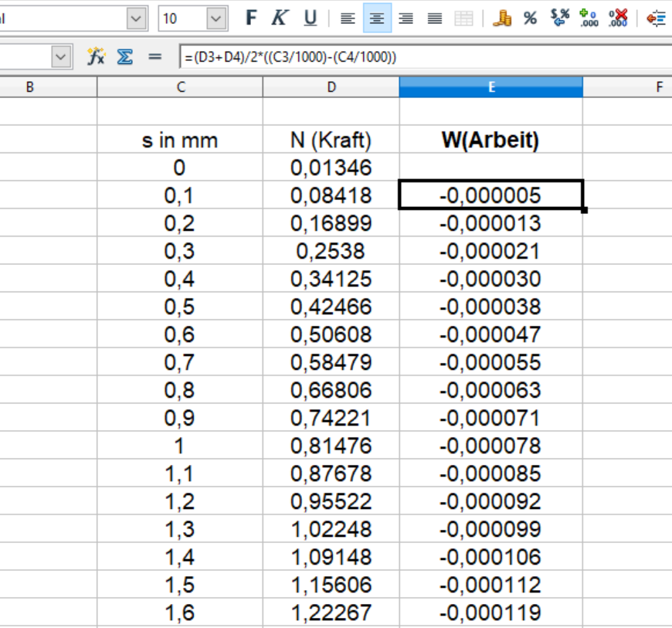Viewport: 672px width, 628px height.
Task: Select cell containing W(Arbeit) heading
Action: pos(490,140)
